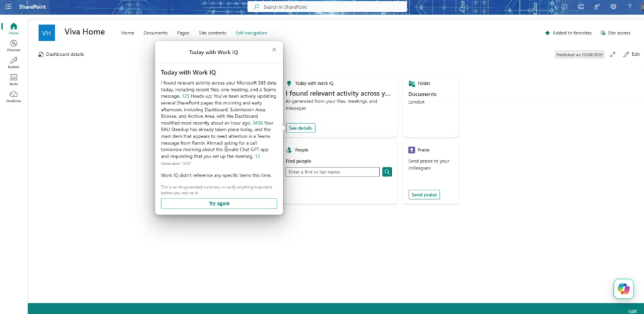Click the Folder card icon
Viewport: 644px width, 314px height.
[411, 84]
